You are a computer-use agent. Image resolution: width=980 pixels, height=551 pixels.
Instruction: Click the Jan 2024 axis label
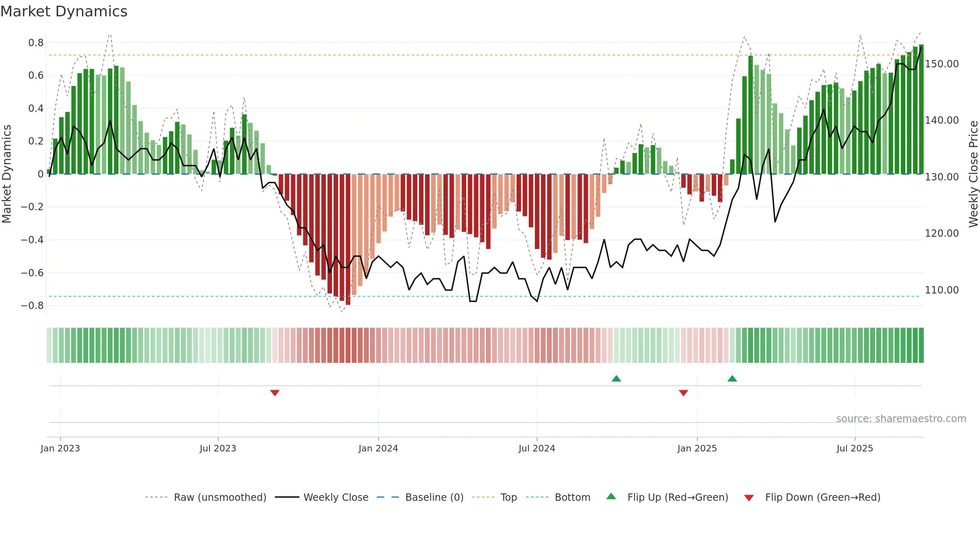point(379,448)
